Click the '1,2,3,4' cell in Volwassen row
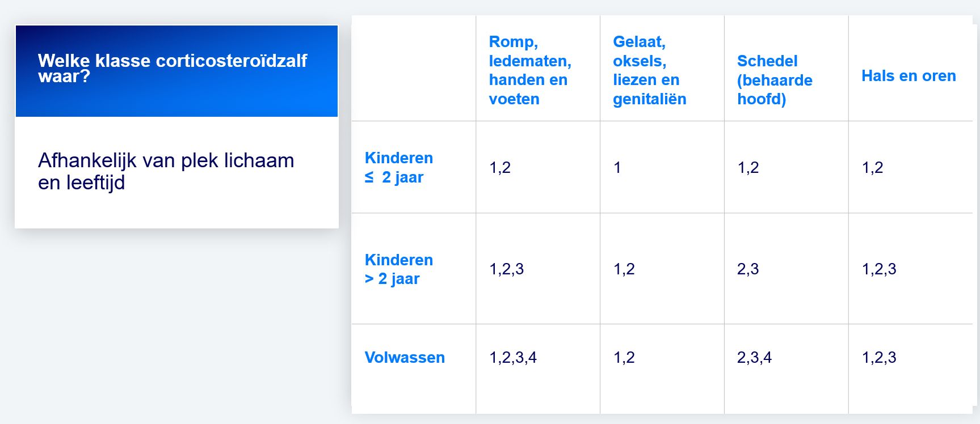 tap(512, 358)
